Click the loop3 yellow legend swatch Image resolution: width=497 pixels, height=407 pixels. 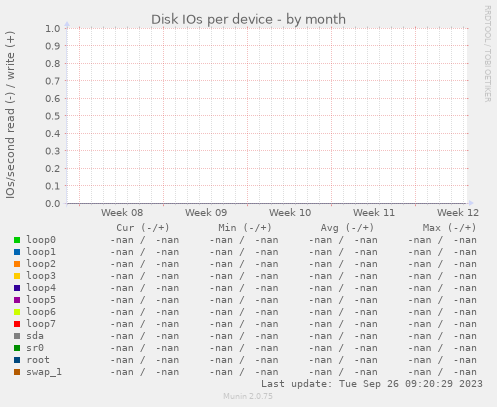[x=17, y=276]
